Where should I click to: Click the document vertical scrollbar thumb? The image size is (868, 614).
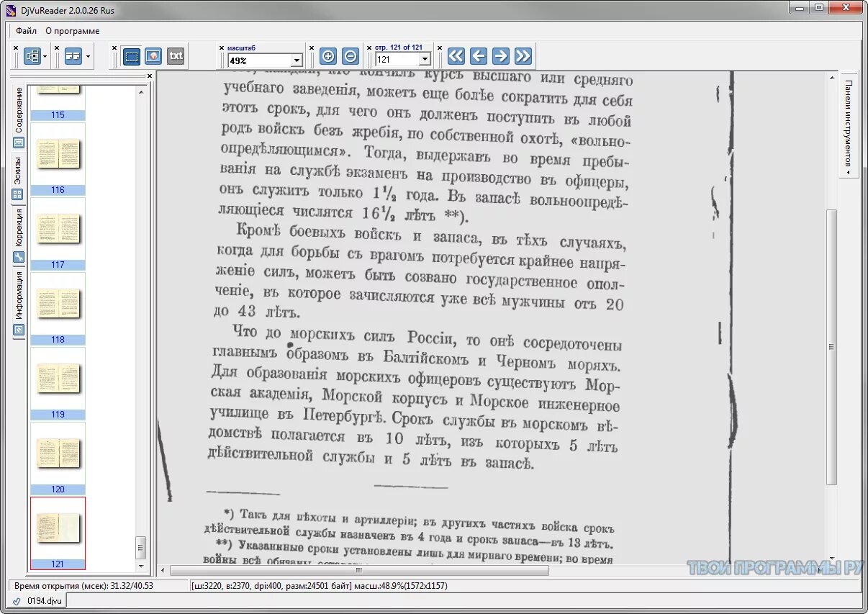832,347
